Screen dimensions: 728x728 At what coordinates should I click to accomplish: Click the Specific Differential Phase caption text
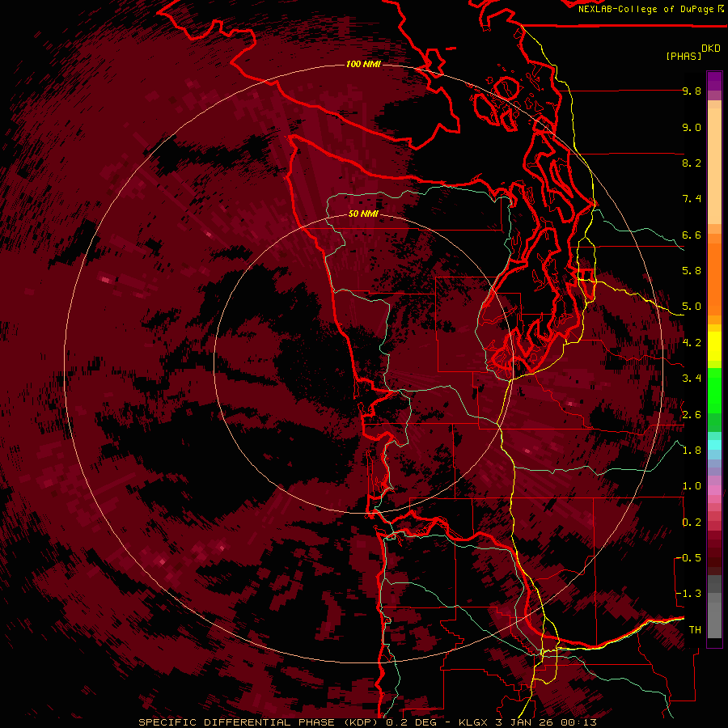pos(368,722)
